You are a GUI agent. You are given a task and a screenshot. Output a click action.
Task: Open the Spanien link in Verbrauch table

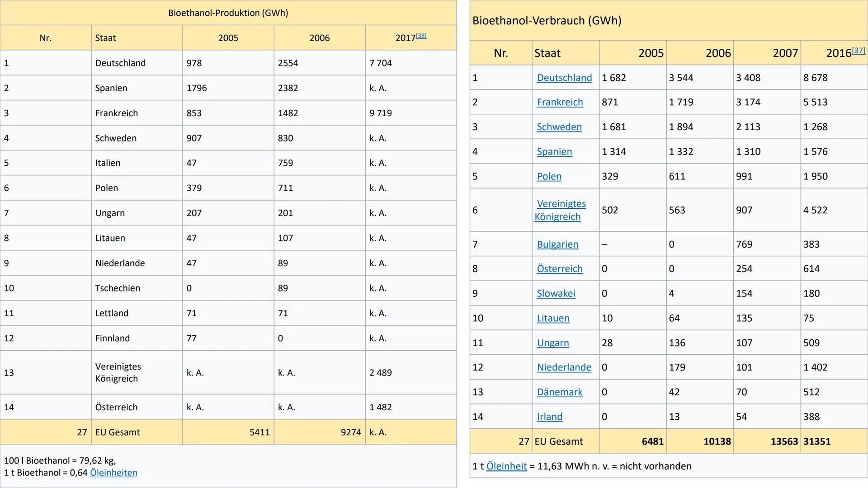tap(554, 152)
